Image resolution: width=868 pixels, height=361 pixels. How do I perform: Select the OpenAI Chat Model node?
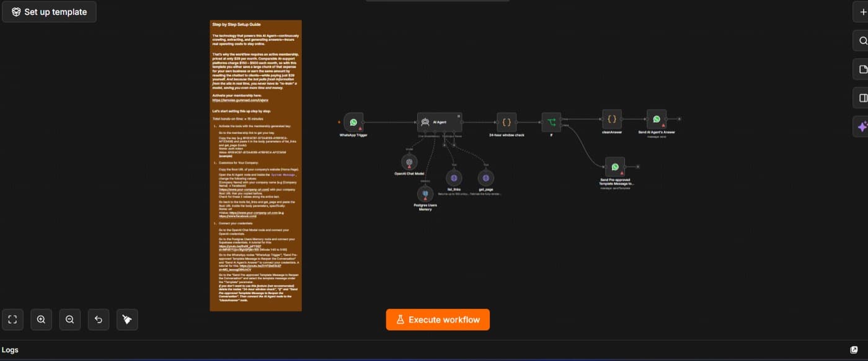(x=409, y=162)
